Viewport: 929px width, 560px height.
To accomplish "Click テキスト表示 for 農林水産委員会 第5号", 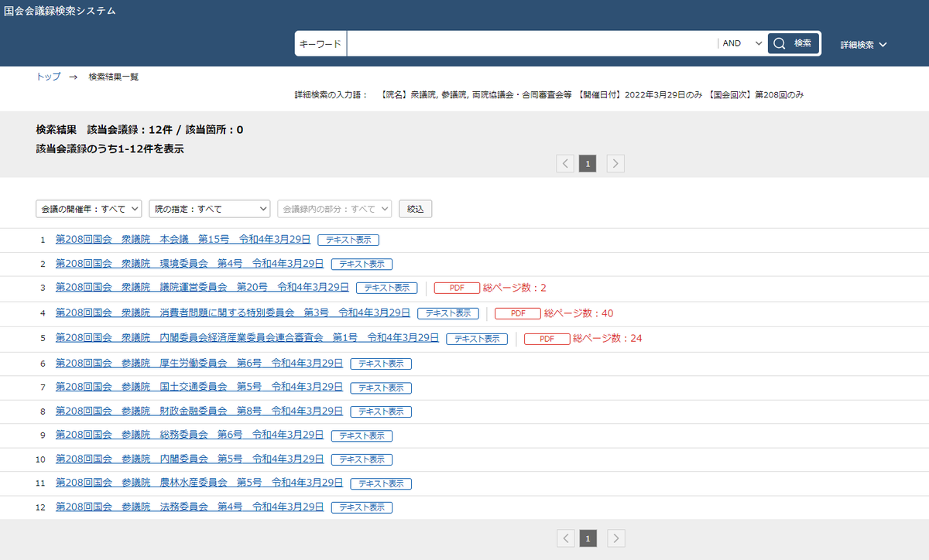I will (381, 483).
